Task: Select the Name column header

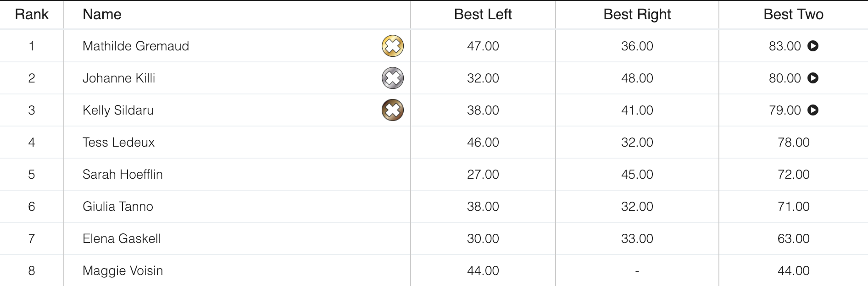Action: pyautogui.click(x=102, y=14)
